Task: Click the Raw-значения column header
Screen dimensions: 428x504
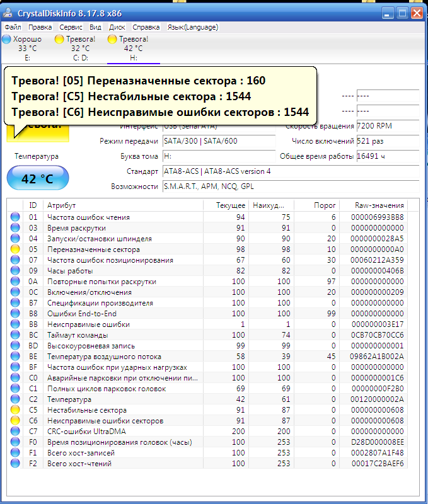Action: click(x=373, y=205)
